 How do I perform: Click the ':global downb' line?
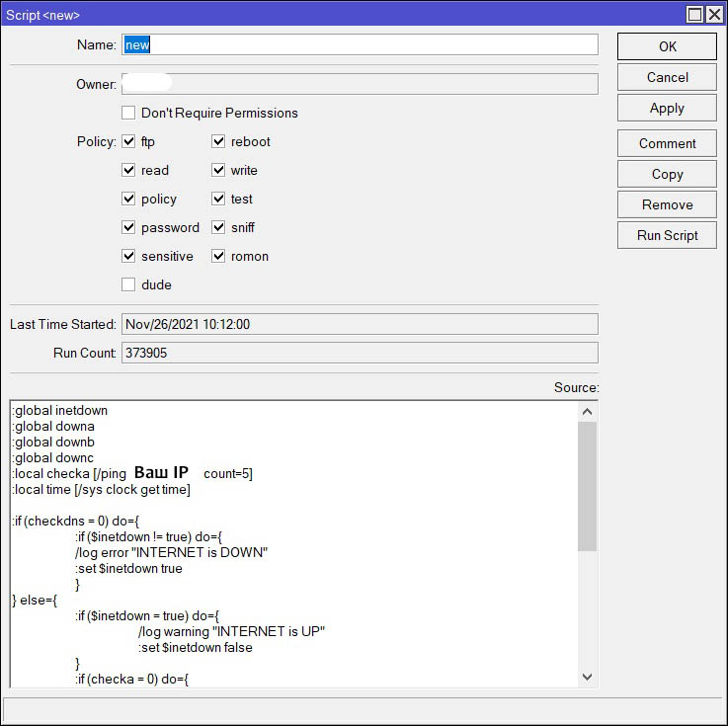(53, 442)
